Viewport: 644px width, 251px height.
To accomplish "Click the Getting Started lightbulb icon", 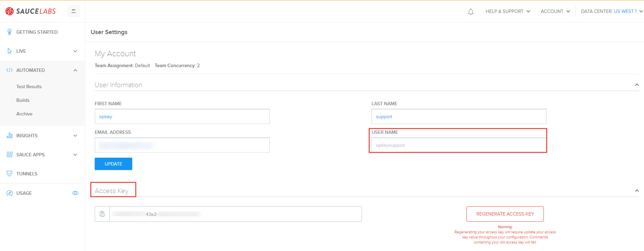I will [10, 32].
